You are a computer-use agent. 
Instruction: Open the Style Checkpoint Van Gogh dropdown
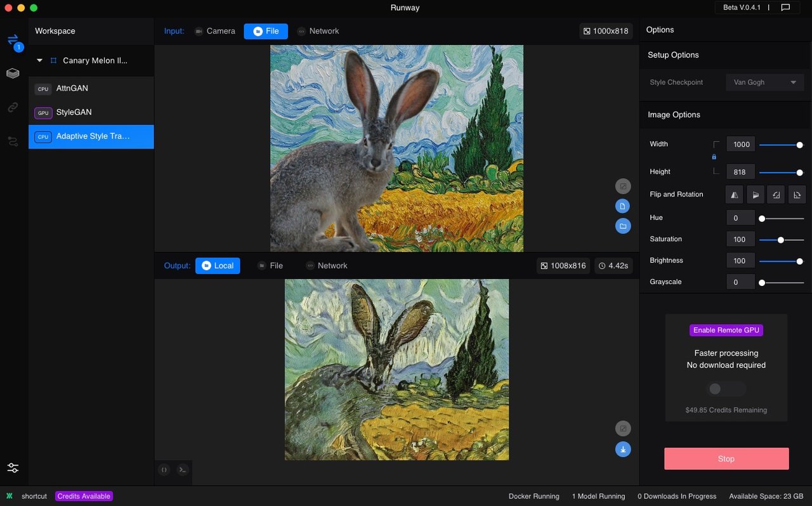[765, 82]
